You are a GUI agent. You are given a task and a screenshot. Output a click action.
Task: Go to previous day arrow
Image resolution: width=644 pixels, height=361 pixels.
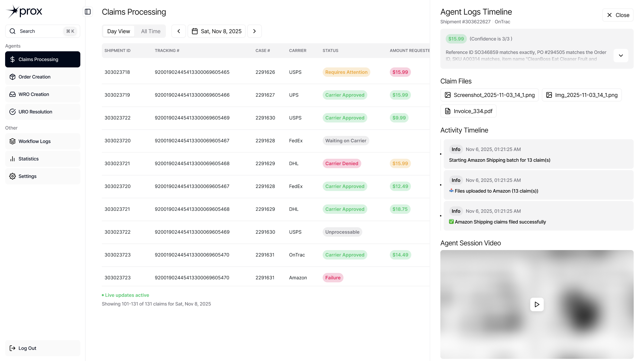coord(178,31)
